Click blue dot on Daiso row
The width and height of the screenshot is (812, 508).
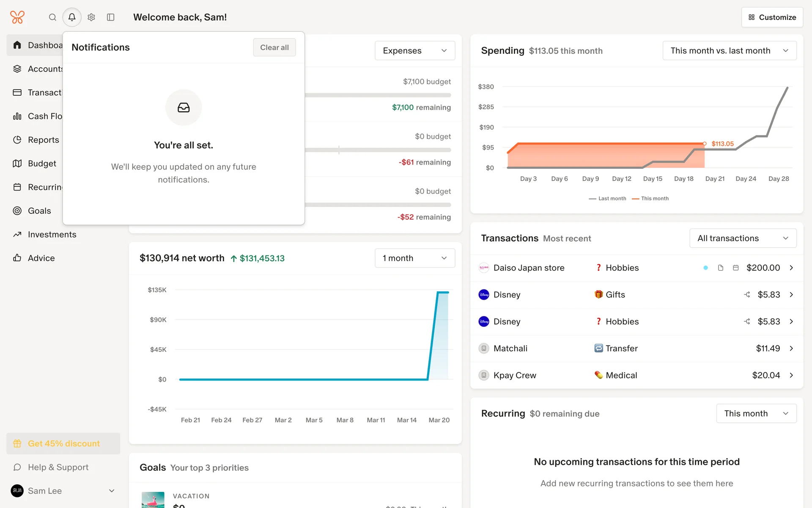705,268
